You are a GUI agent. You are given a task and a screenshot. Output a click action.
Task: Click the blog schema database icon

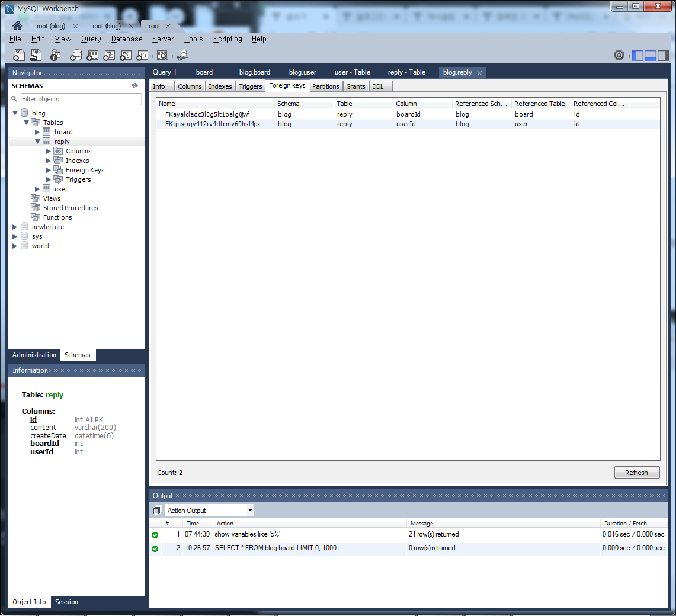click(x=24, y=113)
